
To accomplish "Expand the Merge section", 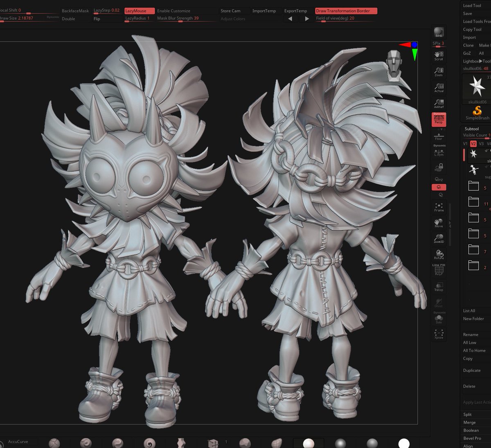I will tap(469, 422).
